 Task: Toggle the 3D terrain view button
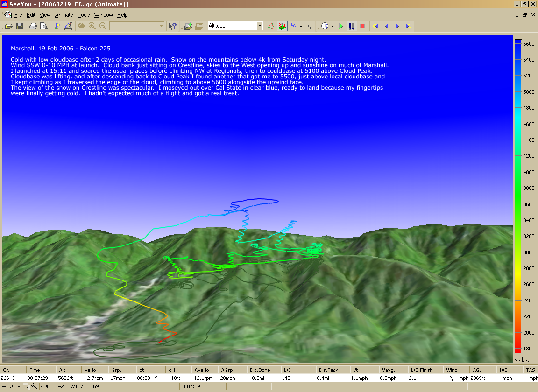point(282,26)
